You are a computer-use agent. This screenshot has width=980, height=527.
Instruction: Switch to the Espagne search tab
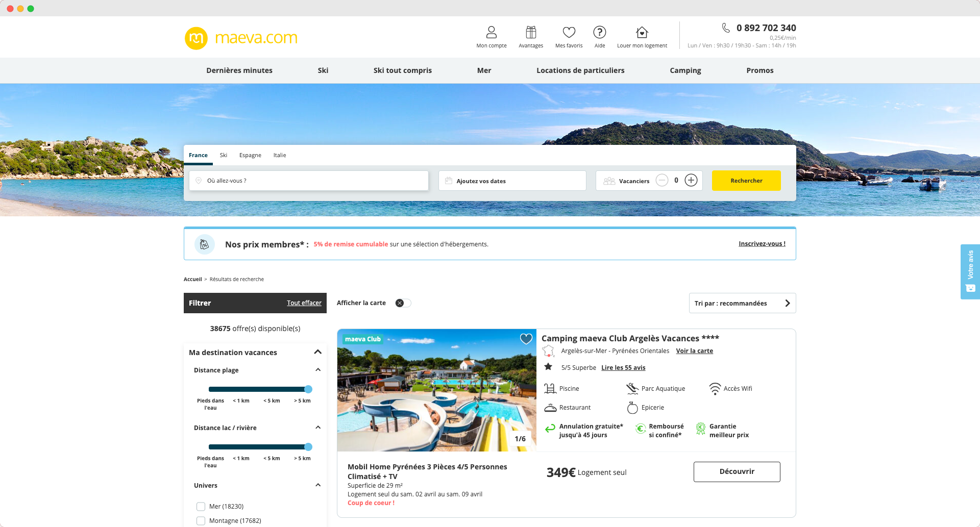(250, 155)
